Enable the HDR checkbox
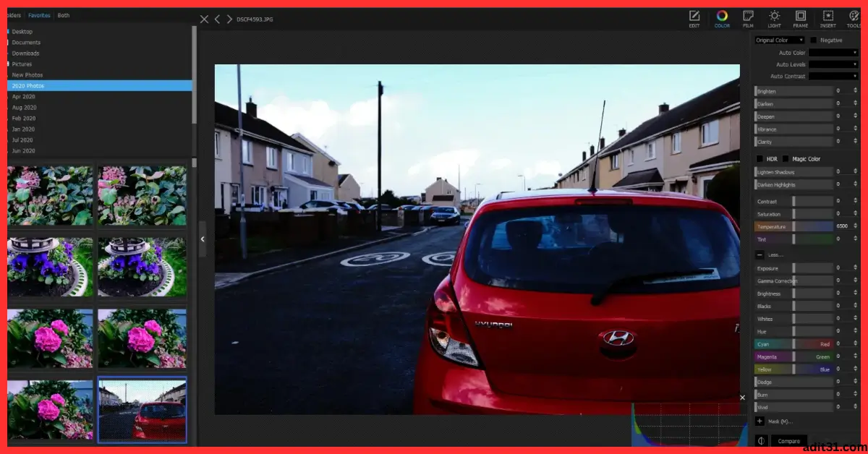 [759, 159]
